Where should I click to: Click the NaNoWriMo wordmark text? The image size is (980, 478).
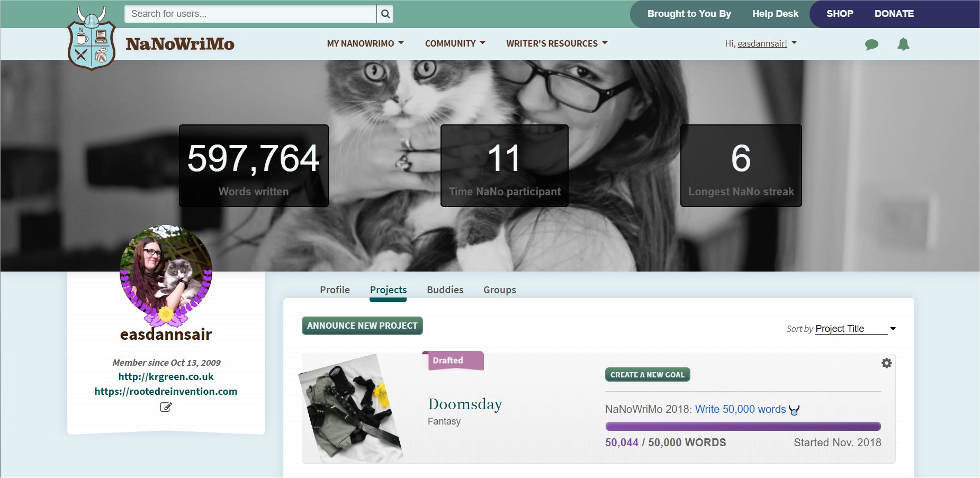(180, 44)
